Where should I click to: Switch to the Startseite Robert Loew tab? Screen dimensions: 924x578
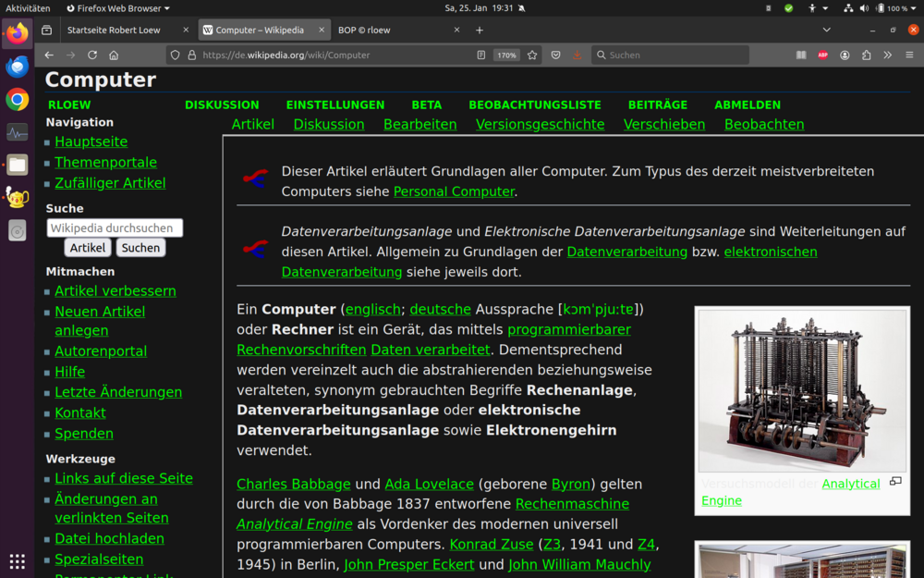114,30
